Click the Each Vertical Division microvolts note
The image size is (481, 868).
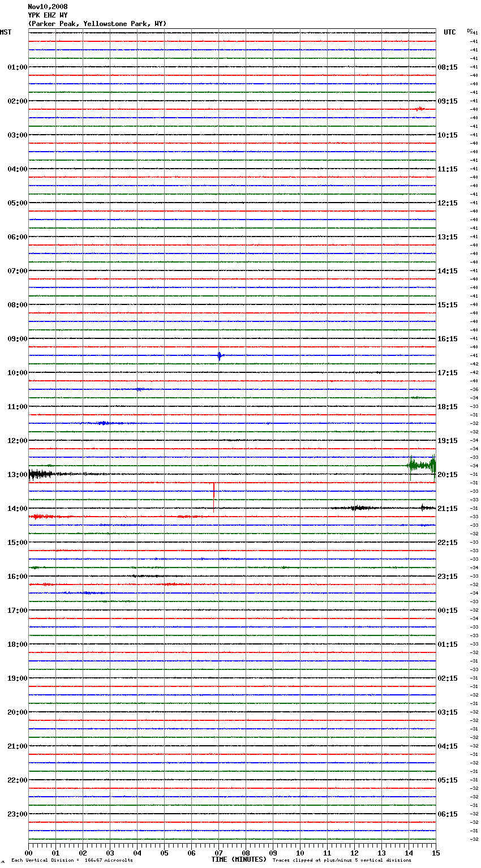[x=72, y=861]
